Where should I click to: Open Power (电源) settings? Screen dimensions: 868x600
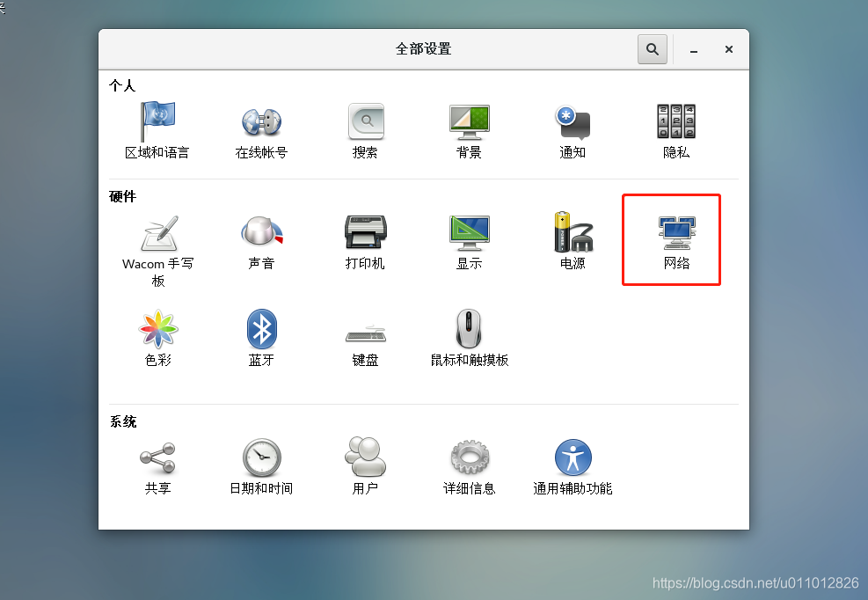tap(573, 240)
